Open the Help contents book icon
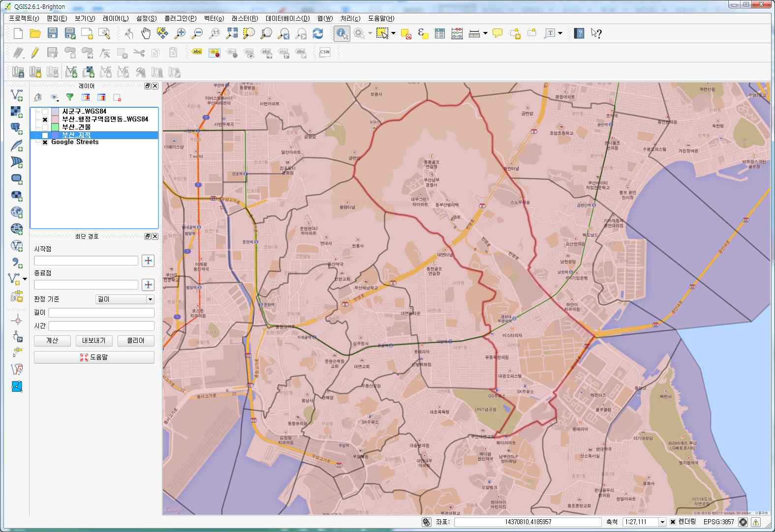Screen dimensions: 775x532 click(579, 33)
